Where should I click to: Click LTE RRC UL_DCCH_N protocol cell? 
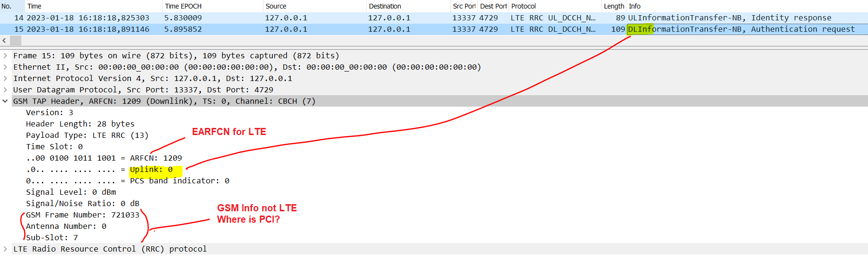click(x=553, y=18)
